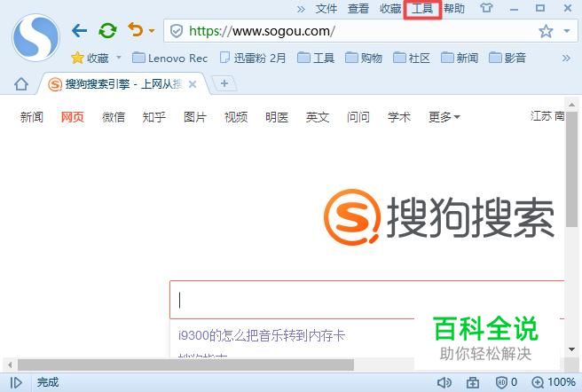Screen dimensions: 582x392
Task: Close the 搜狗搜索引擎 tab
Action: coord(193,84)
